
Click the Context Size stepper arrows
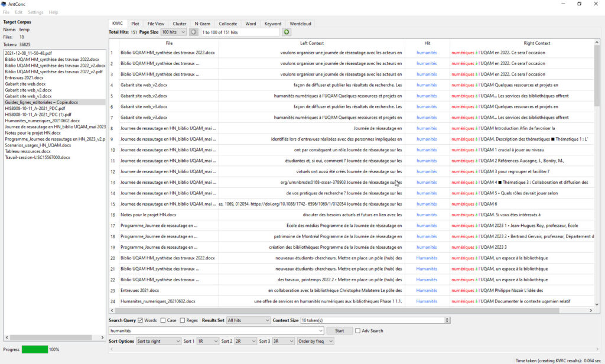pyautogui.click(x=447, y=320)
